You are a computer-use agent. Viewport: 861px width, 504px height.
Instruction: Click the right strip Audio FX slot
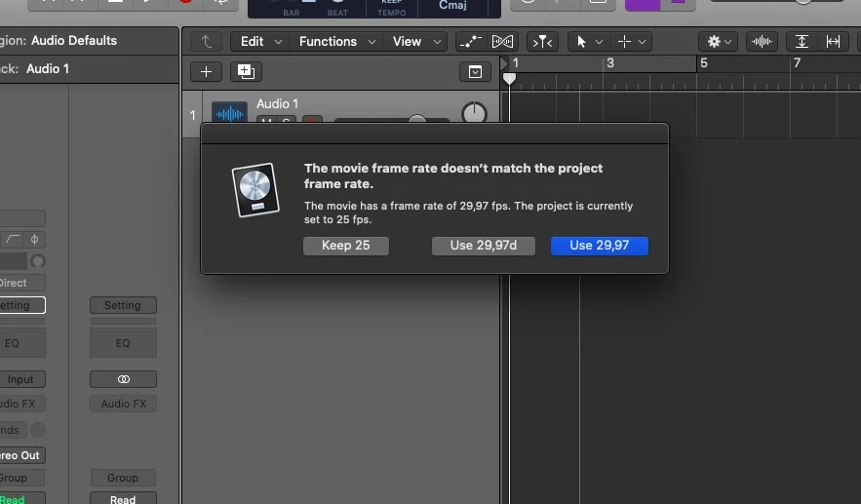click(123, 404)
